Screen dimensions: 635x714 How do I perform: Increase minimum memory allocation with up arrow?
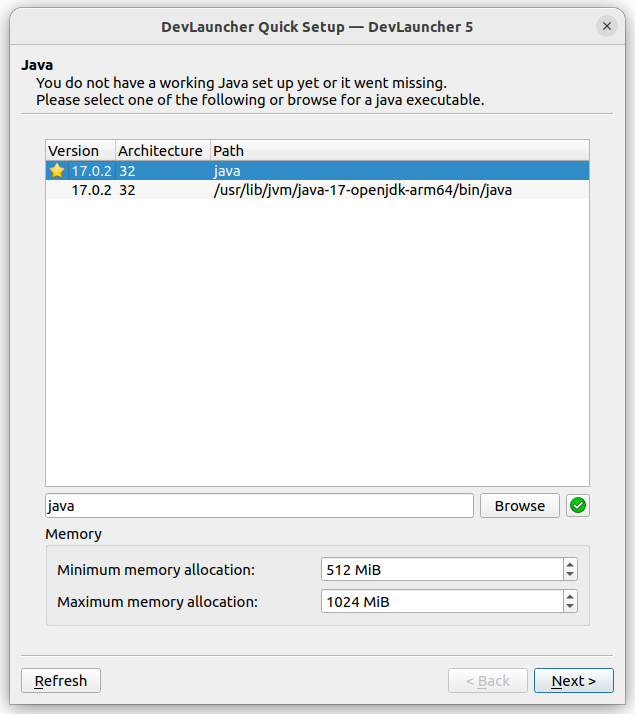(x=570, y=565)
